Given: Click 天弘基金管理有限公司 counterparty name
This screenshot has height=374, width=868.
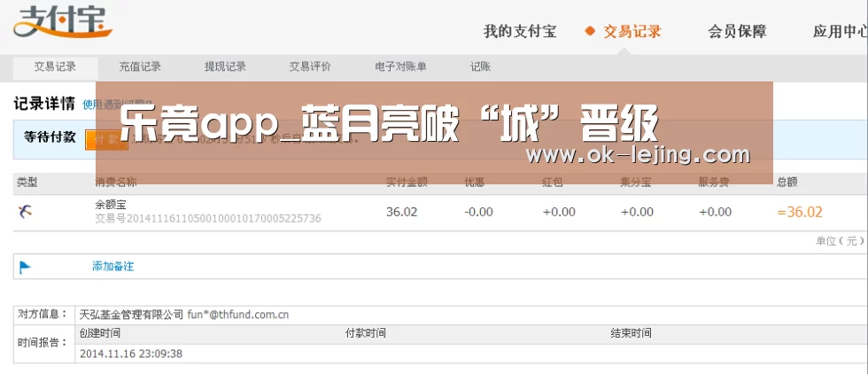Looking at the screenshot, I should point(131,315).
